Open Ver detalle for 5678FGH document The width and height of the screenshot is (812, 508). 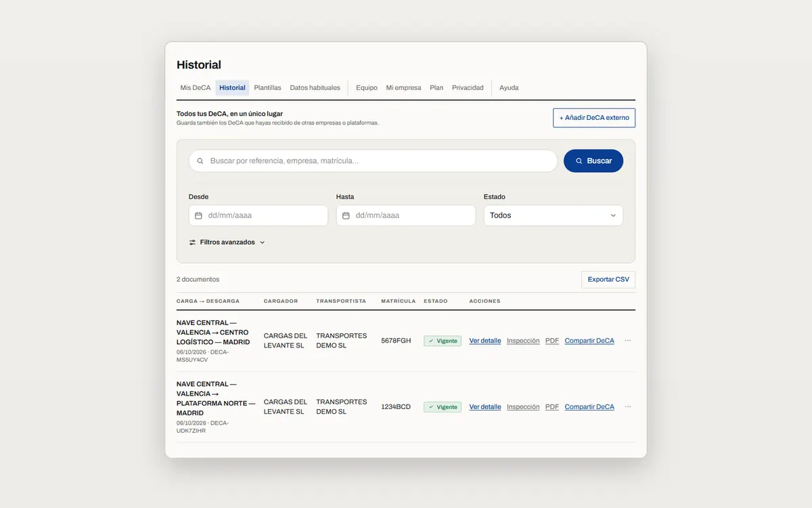[x=485, y=341]
